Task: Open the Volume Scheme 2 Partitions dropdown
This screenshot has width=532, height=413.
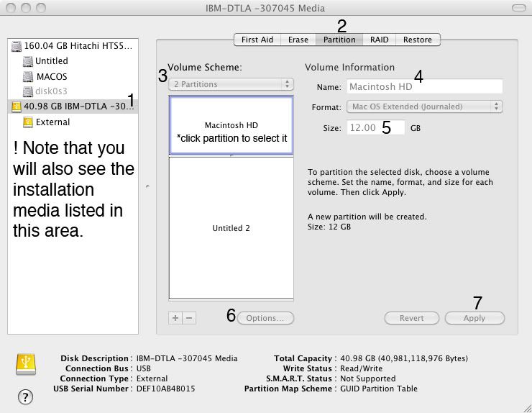Action: point(231,84)
